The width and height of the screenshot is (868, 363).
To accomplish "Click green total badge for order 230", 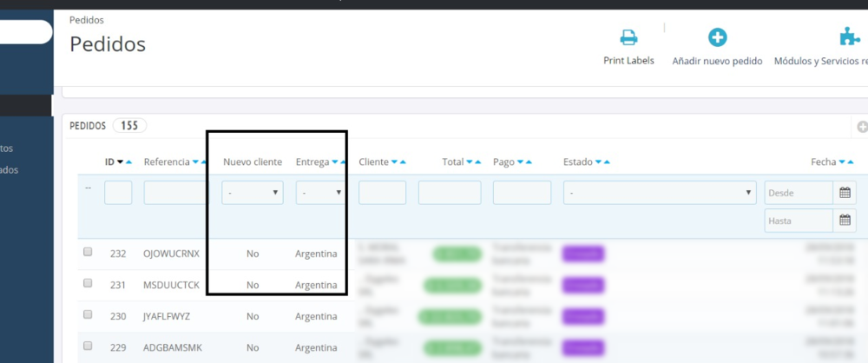I will coord(450,316).
